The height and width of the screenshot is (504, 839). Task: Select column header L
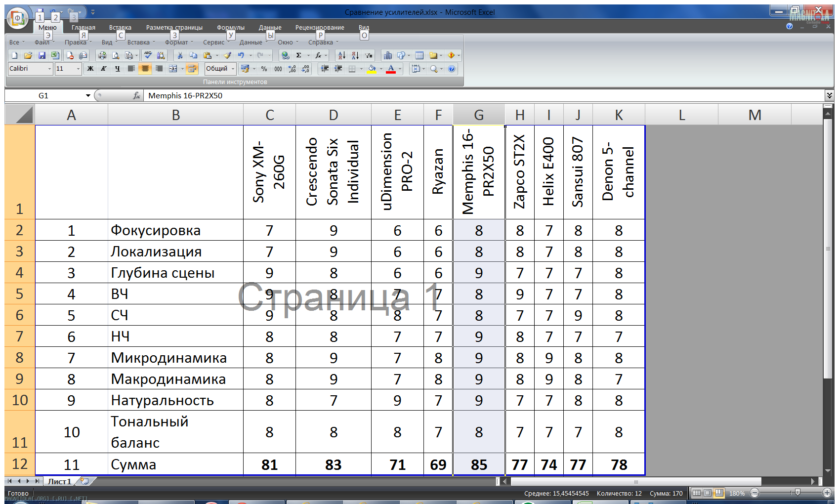(x=682, y=115)
